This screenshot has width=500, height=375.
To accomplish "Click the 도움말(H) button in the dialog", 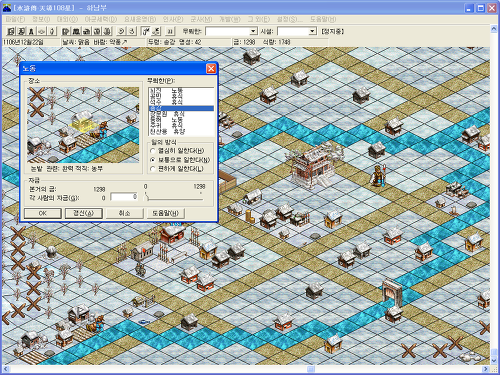I will pos(165,213).
